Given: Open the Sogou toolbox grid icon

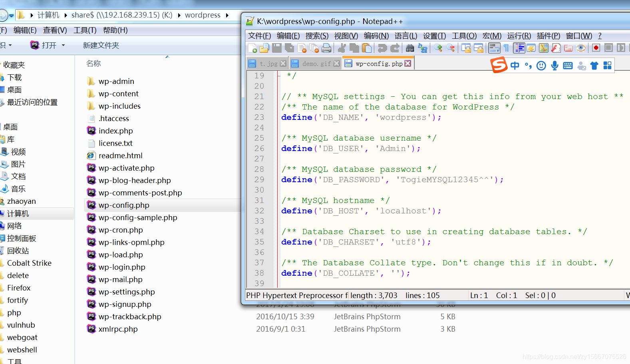Looking at the screenshot, I should tap(607, 66).
